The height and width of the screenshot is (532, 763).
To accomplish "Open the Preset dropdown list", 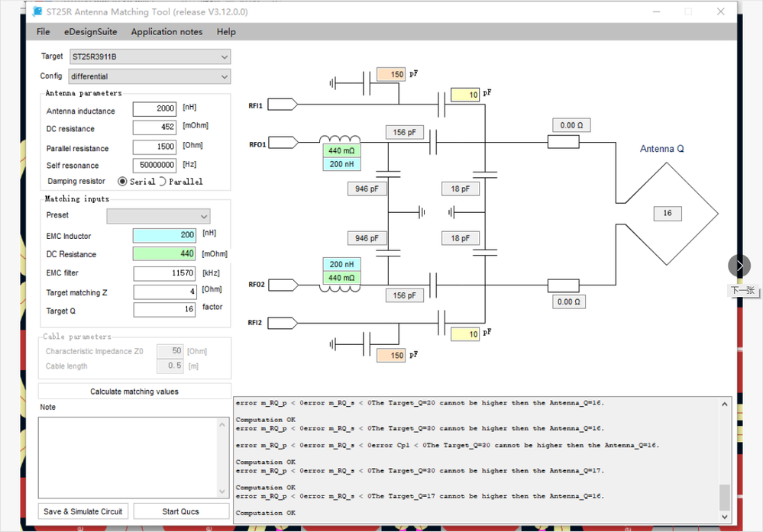I will click(x=158, y=216).
